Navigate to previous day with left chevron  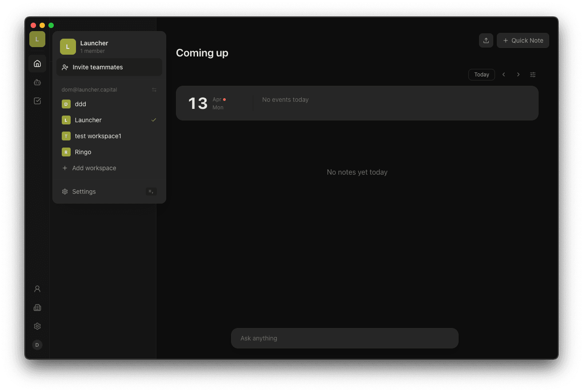[x=503, y=74]
